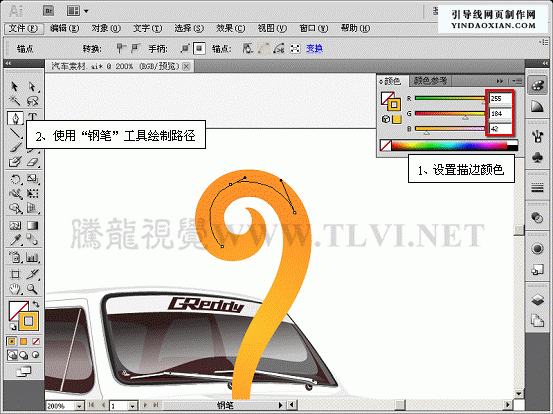Open the 效果(C) menu
This screenshot has width=553, height=414.
pos(230,28)
